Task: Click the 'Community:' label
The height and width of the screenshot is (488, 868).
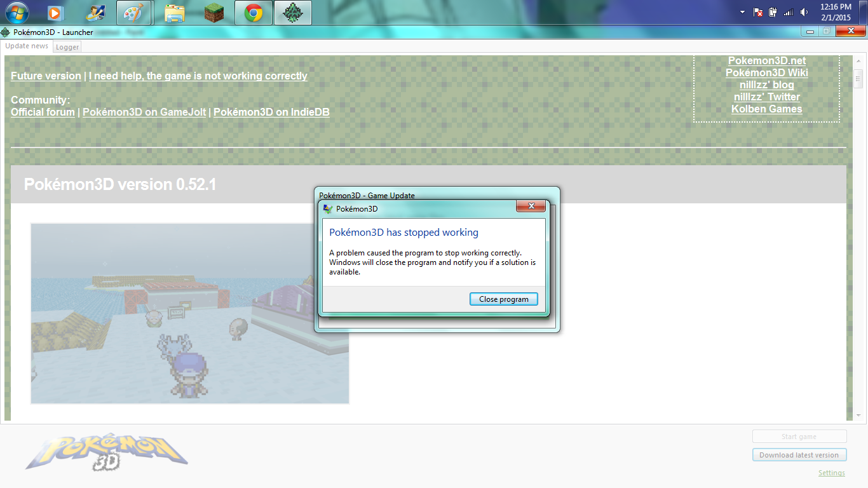Action: tap(41, 100)
